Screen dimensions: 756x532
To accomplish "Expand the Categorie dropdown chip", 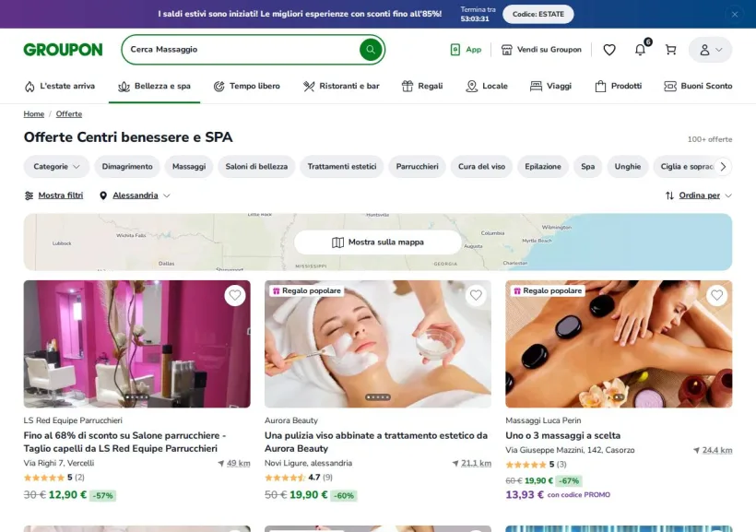I will click(56, 166).
